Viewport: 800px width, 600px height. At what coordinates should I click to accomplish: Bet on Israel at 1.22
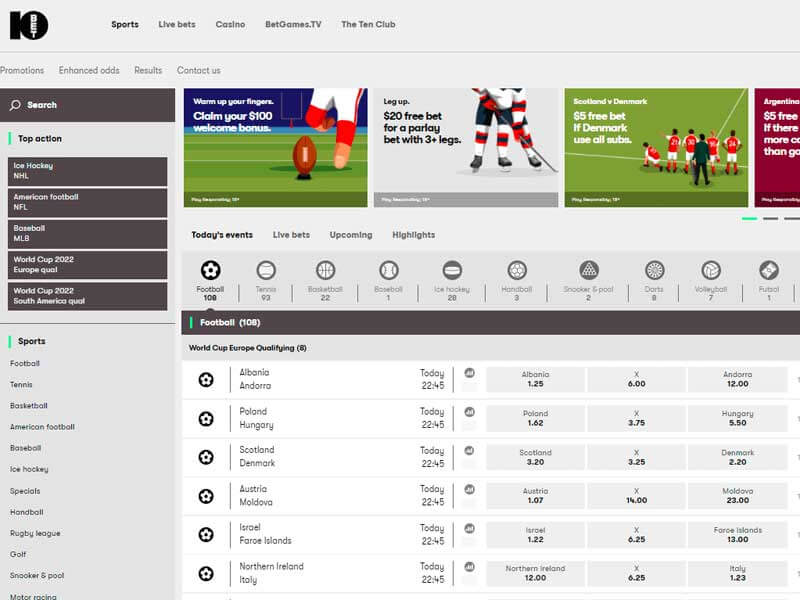[535, 535]
